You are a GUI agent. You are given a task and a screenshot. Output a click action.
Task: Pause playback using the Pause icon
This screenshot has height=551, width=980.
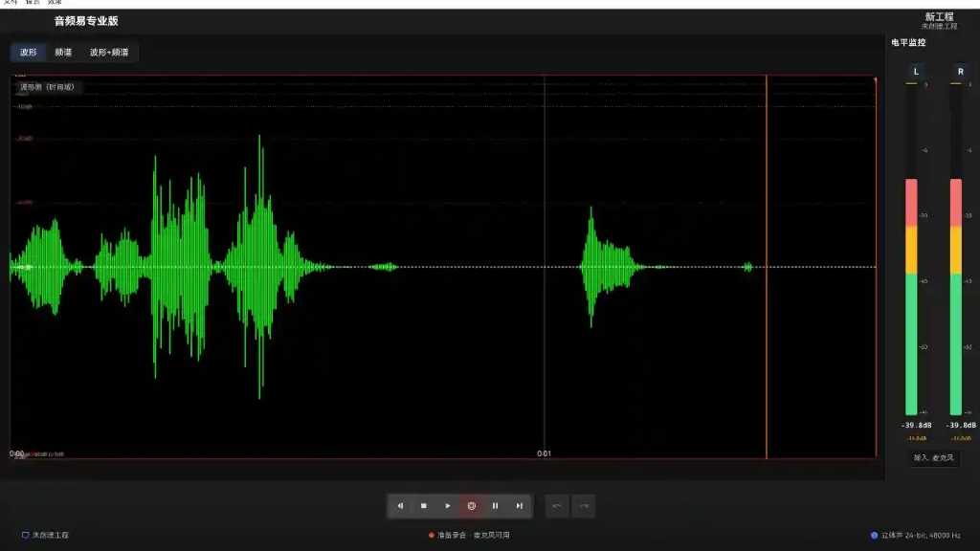[496, 506]
